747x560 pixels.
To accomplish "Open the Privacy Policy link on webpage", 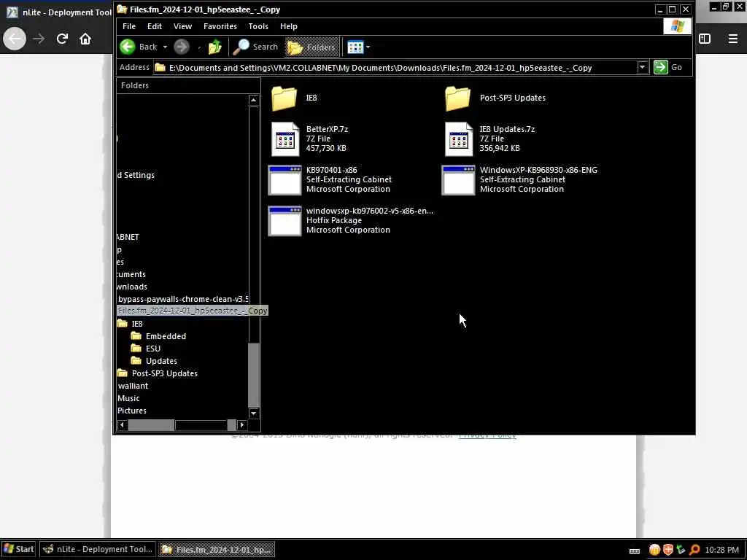I will click(487, 435).
